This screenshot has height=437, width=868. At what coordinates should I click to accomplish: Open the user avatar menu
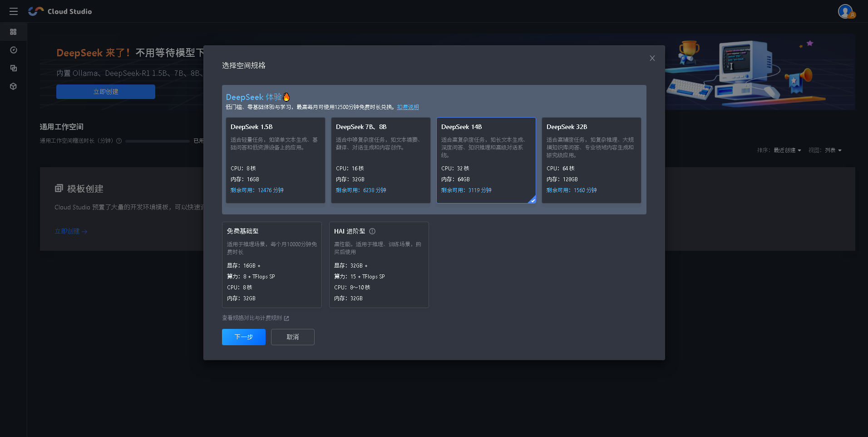pyautogui.click(x=845, y=11)
